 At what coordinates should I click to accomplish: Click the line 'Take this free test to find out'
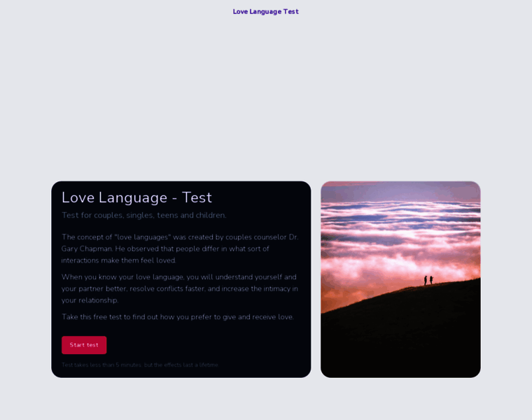point(177,317)
